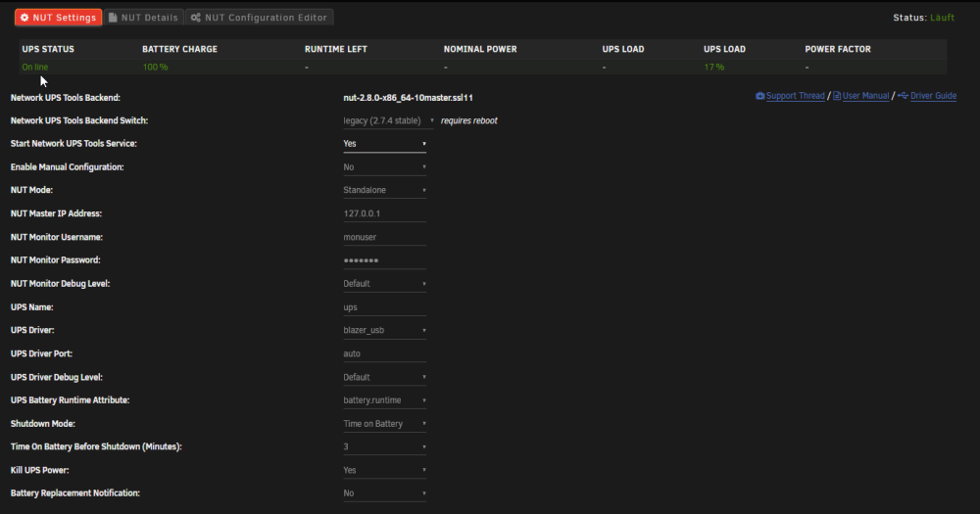Viewport: 980px width, 514px height.
Task: Open the Network UPS Tools Backend Switch dropdown
Action: (389, 120)
